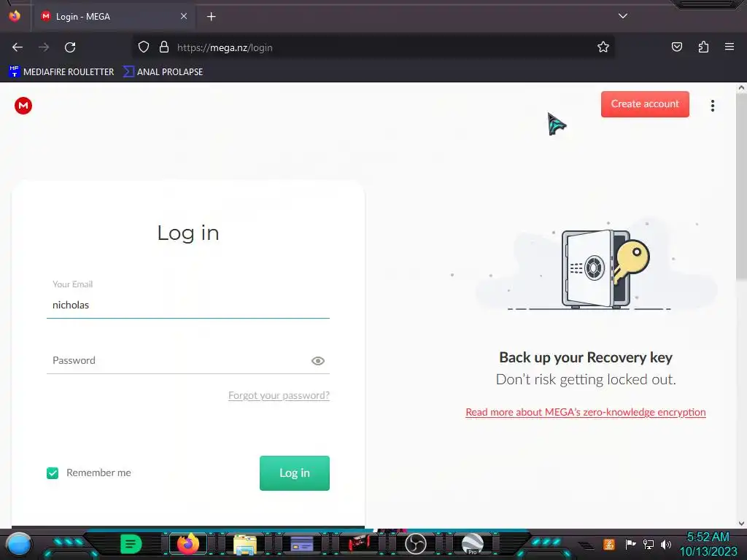This screenshot has height=560, width=747.
Task: Click the Firefox view icon at tab bar
Action: (15, 16)
